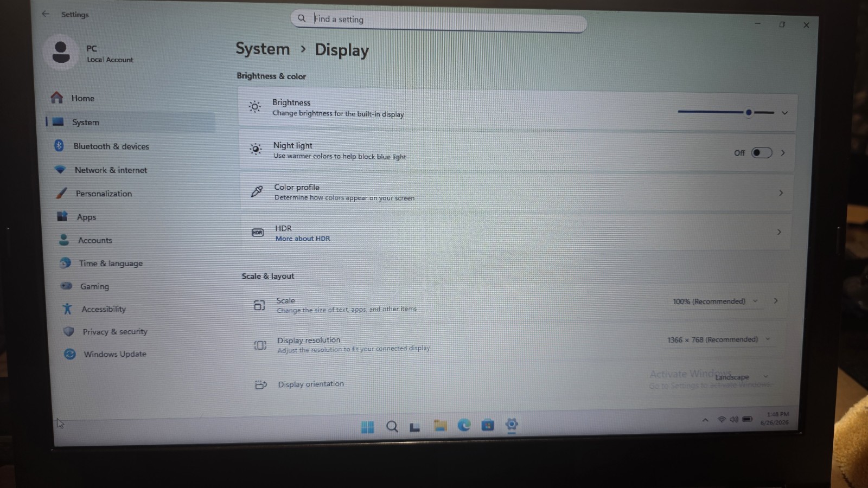Click the HDR badge icon
This screenshot has width=868, height=488.
[x=258, y=233]
